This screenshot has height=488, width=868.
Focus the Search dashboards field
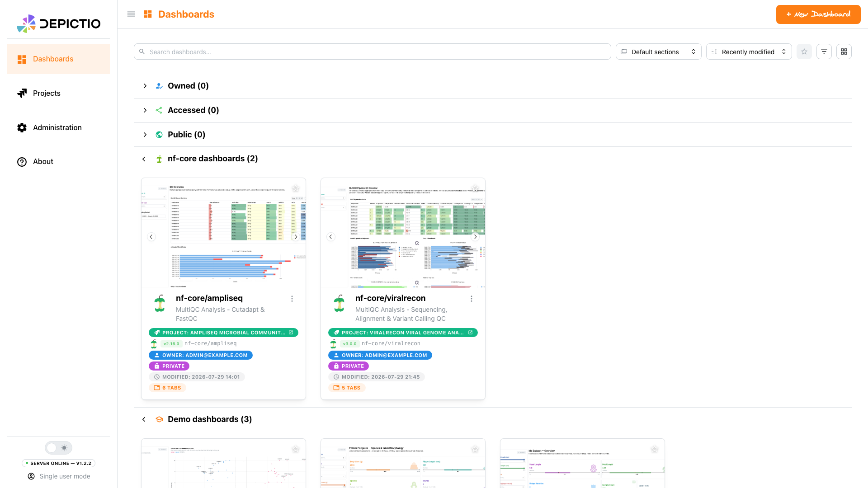tap(372, 52)
